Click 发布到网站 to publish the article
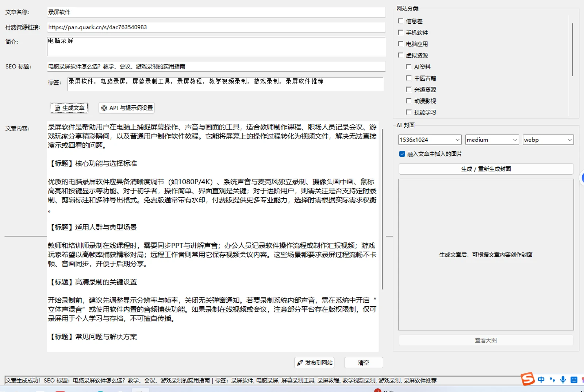The height and width of the screenshot is (392, 584). tap(315, 362)
